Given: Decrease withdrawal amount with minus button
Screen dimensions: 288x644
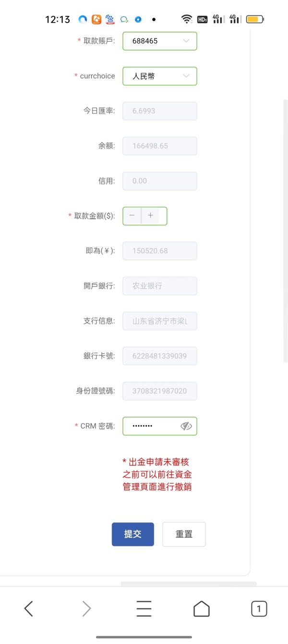Looking at the screenshot, I should [x=132, y=216].
